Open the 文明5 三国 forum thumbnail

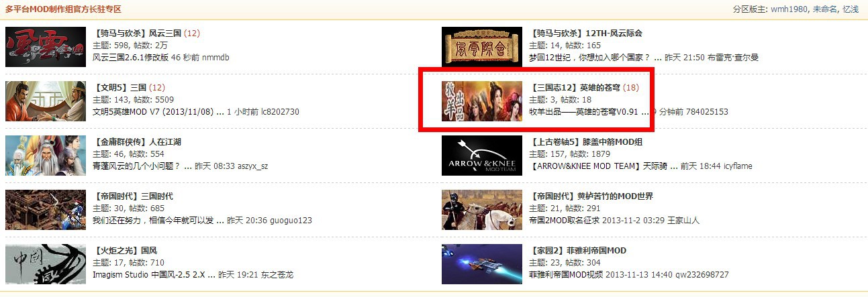(46, 101)
